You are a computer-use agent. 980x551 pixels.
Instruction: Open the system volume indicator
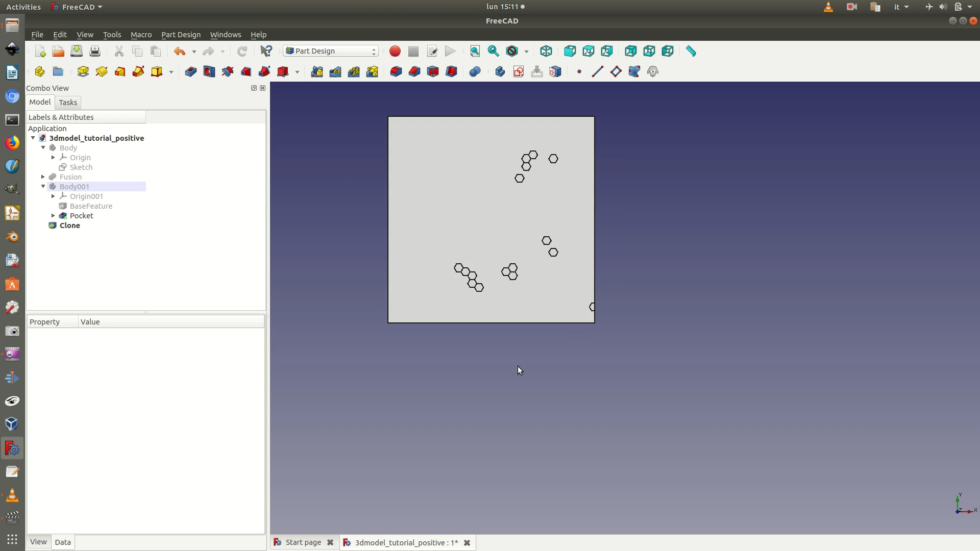point(943,7)
